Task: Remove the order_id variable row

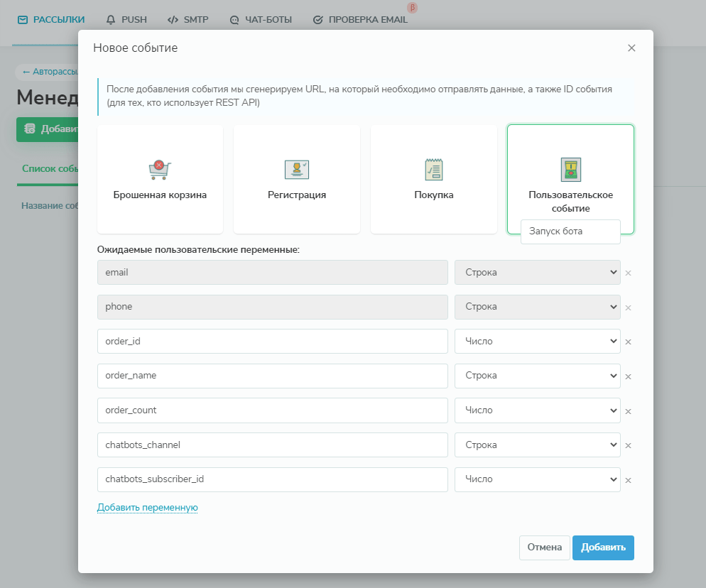Action: (628, 342)
